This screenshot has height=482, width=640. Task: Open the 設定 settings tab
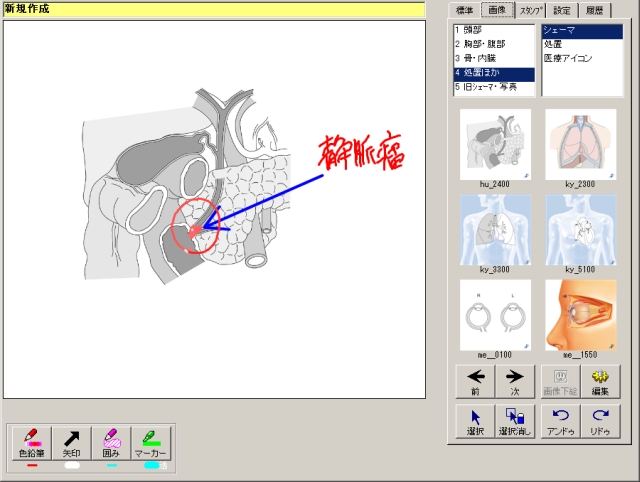(x=562, y=11)
